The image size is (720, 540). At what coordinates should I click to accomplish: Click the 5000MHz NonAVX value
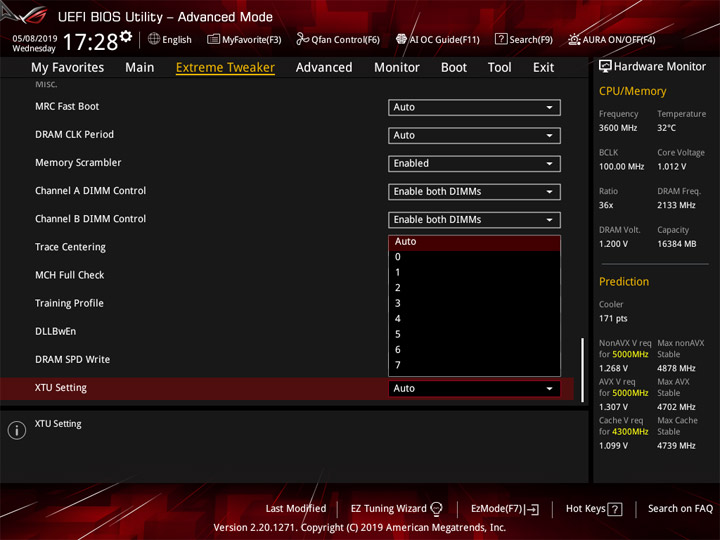click(x=630, y=354)
